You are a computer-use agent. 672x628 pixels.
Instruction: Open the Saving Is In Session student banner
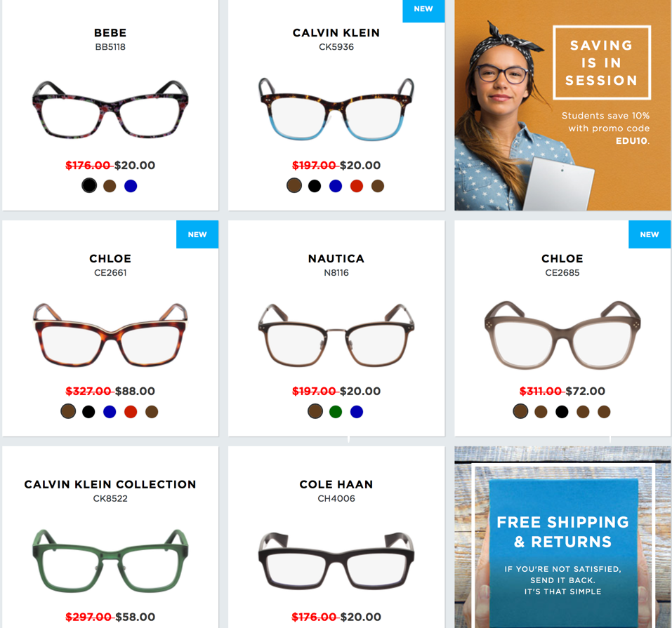tap(562, 105)
